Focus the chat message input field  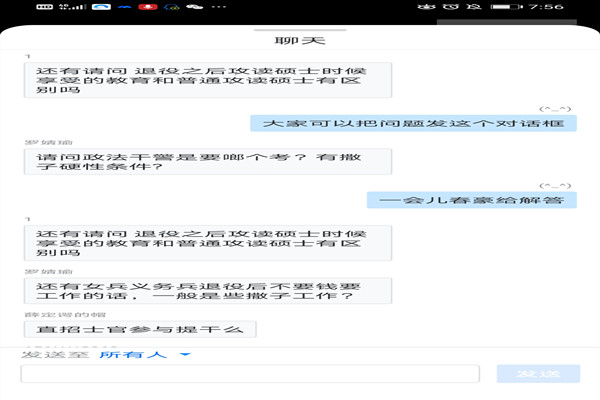click(255, 374)
